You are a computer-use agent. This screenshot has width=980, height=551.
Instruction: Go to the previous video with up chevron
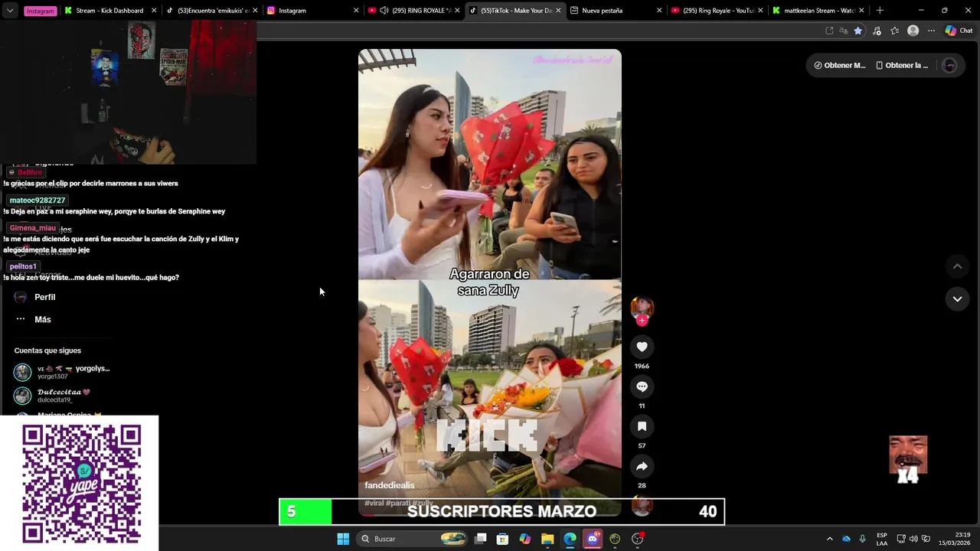coord(957,266)
